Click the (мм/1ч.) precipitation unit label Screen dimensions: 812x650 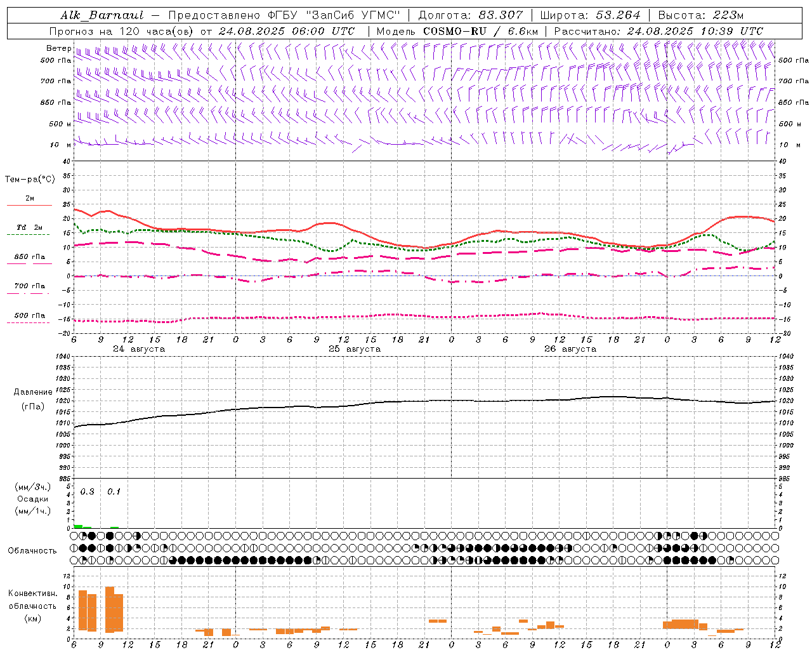click(33, 511)
